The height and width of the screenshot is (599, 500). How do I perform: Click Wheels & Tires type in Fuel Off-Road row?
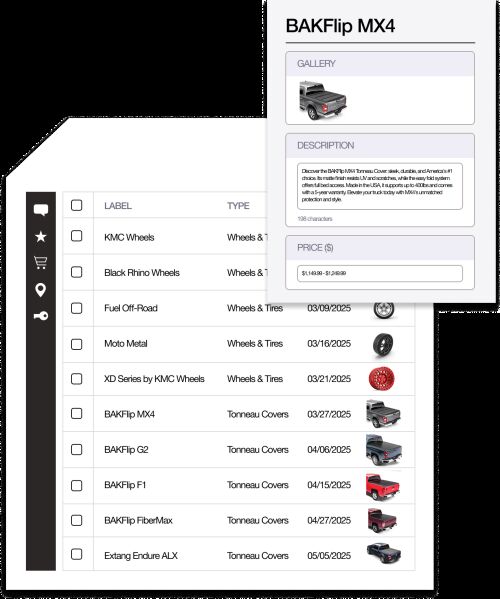tap(255, 308)
